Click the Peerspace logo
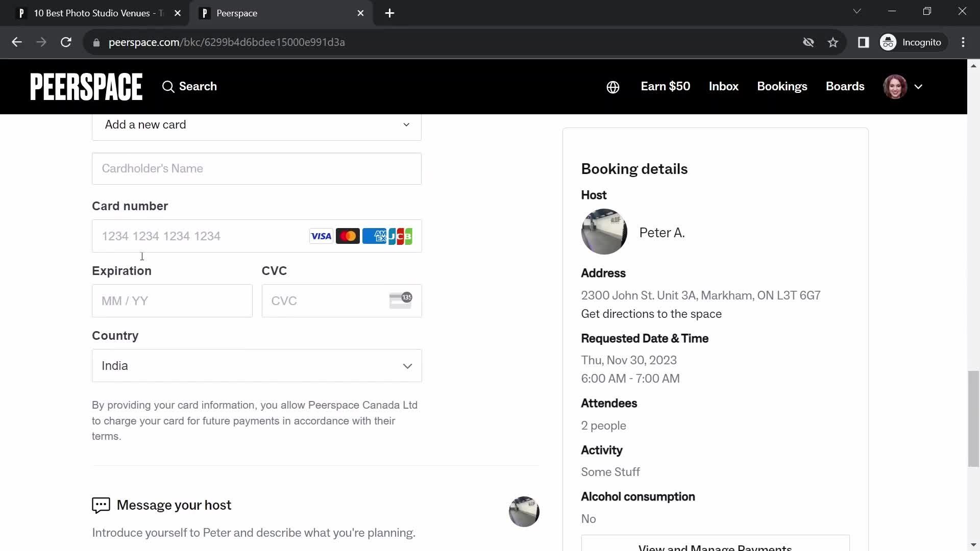This screenshot has height=551, width=980. tap(86, 87)
